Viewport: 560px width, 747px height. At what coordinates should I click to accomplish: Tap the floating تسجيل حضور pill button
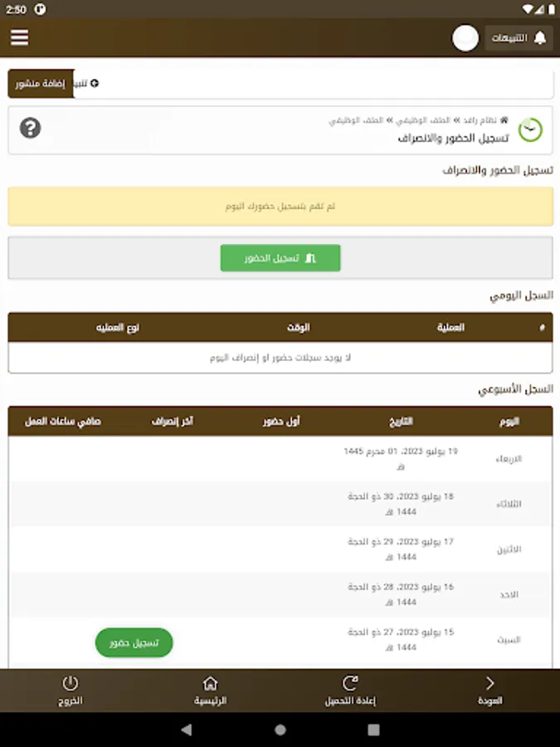coord(134,642)
